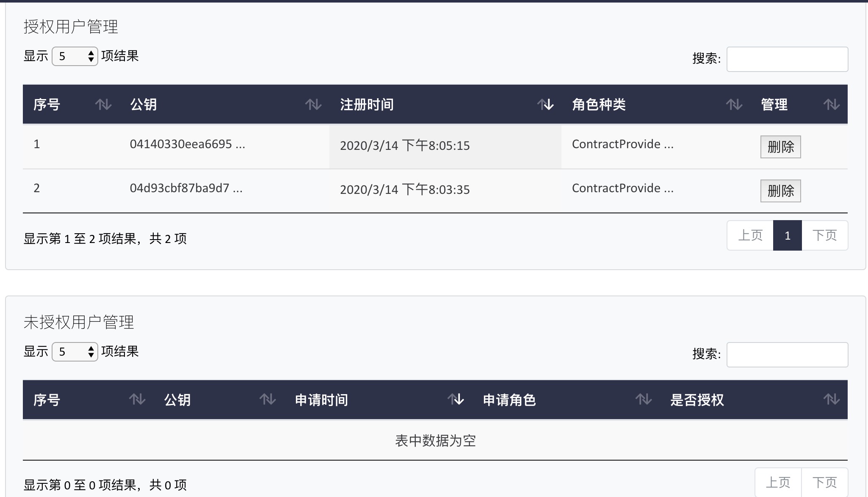Click sort icon in 管理 column header

pos(831,105)
